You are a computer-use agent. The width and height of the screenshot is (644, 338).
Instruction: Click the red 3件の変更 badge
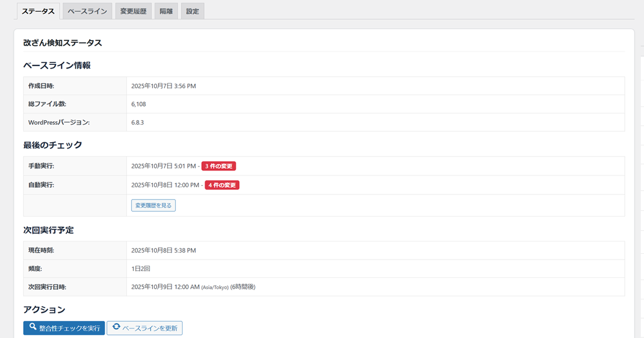(218, 166)
